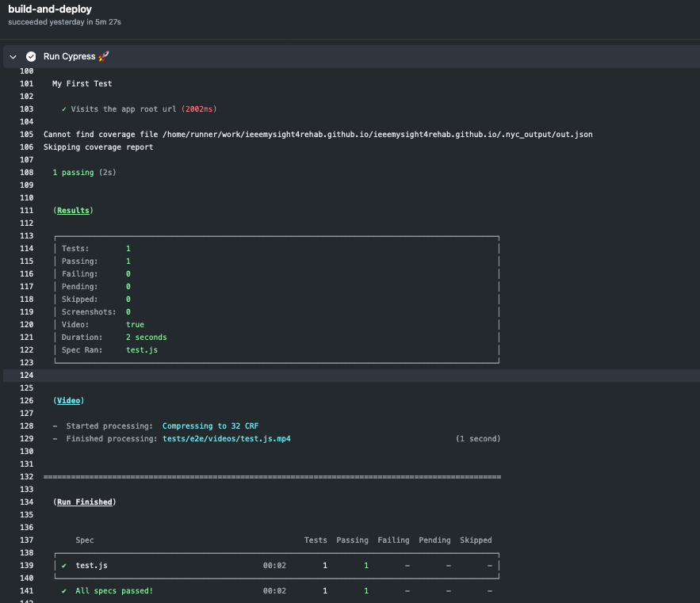Viewport: 700px width, 603px height.
Task: Click the Spec Ran 'test.js' value
Action: [x=142, y=350]
